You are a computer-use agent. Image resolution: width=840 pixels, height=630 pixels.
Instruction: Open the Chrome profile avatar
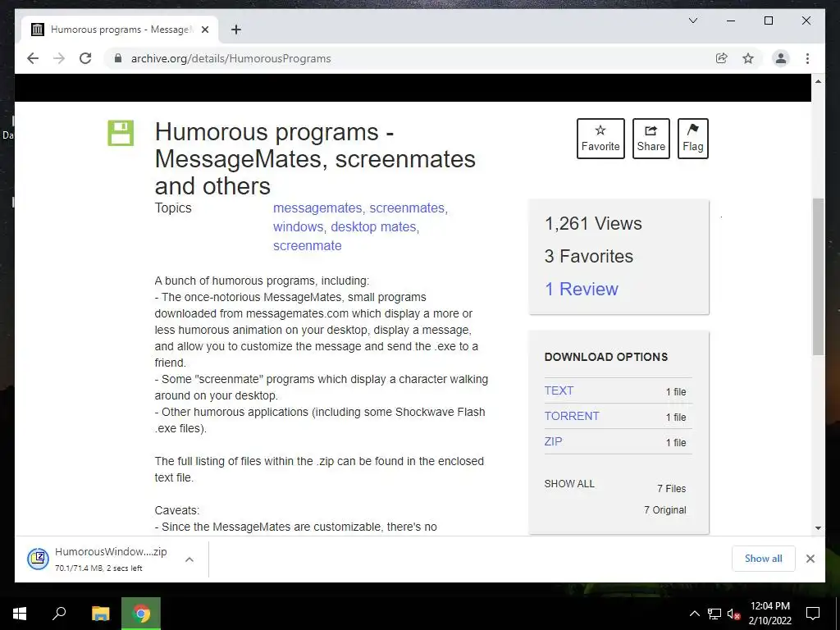[781, 58]
